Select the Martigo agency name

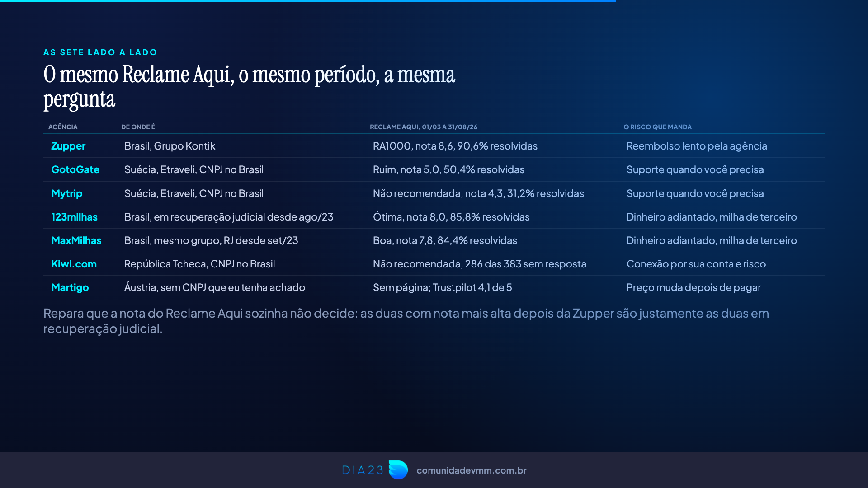pos(70,287)
